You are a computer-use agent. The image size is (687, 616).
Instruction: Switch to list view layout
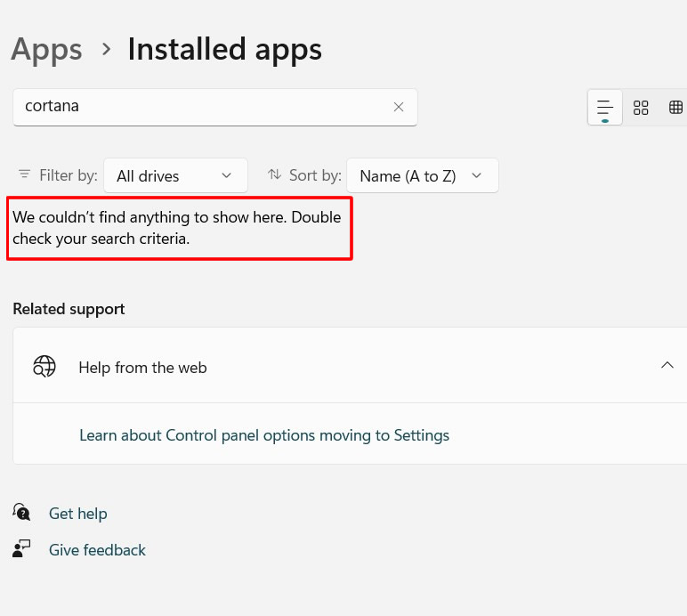click(x=605, y=108)
